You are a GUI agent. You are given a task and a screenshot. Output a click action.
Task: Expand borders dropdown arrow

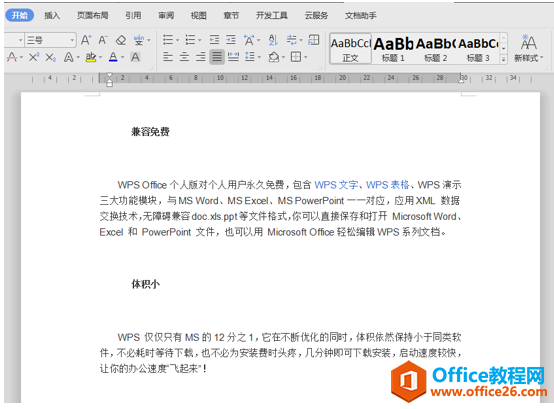coord(305,57)
